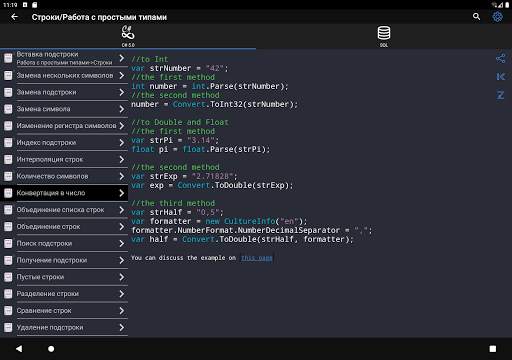Tap Android recent apps button
Screen dimensions: 512x360
[x=493, y=349]
